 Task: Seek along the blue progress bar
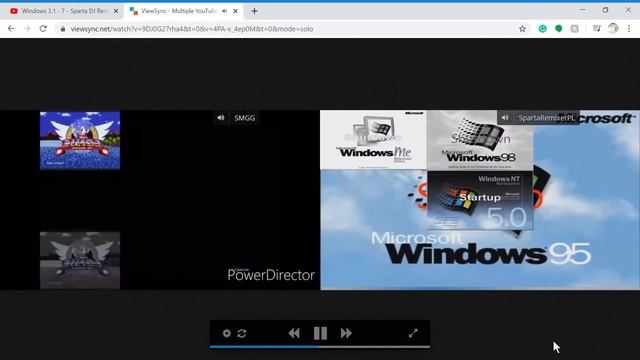(320, 347)
